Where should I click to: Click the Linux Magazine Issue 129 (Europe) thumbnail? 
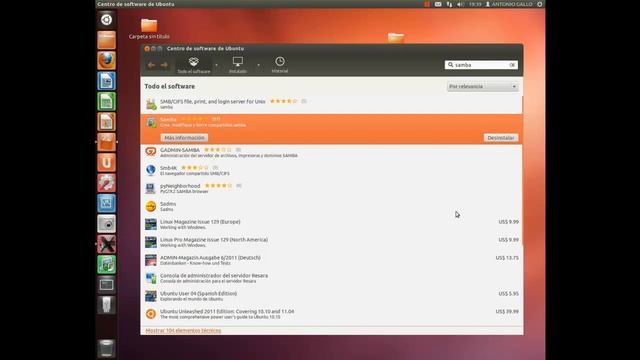point(151,224)
